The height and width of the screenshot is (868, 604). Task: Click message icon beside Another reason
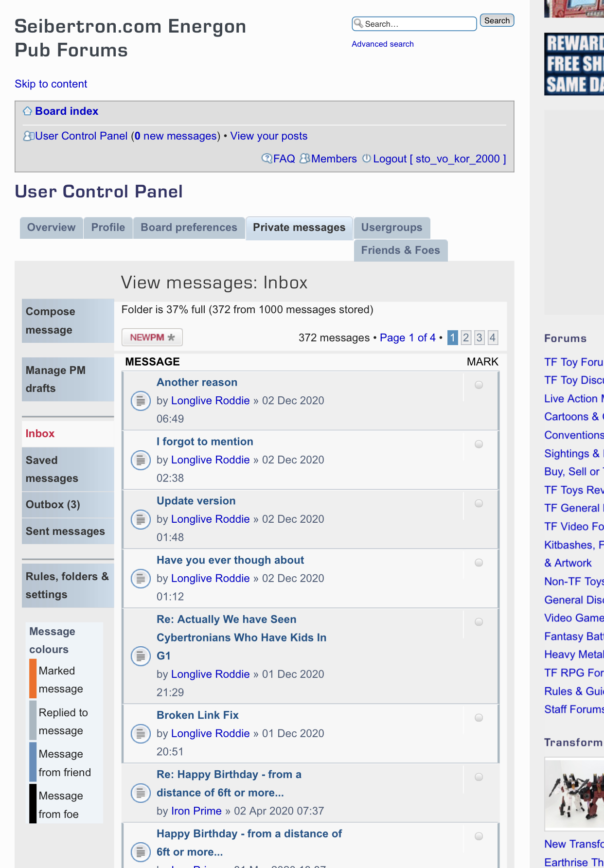tap(141, 401)
